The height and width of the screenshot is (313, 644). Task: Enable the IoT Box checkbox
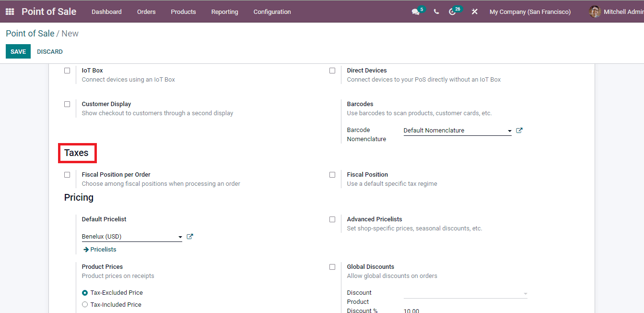click(x=67, y=70)
